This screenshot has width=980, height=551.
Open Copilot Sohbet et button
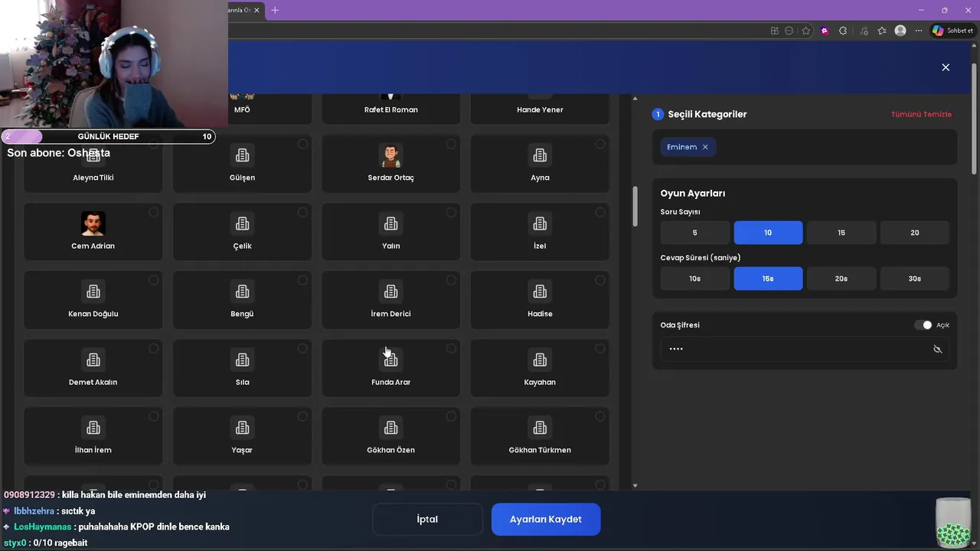(953, 31)
